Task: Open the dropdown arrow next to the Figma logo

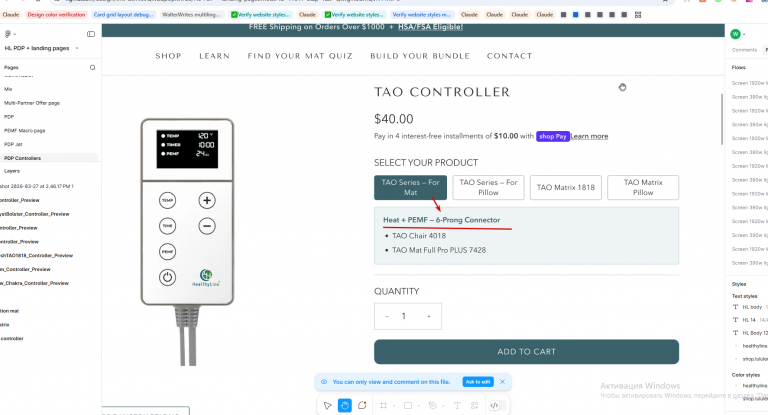Action: pos(15,34)
